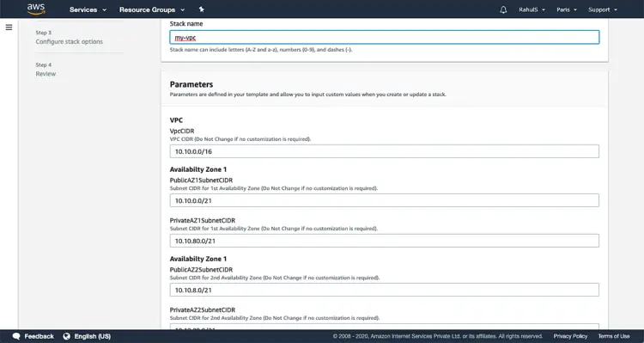The image size is (644, 343).
Task: Click the VpcCIDR parameter label
Action: pos(182,132)
